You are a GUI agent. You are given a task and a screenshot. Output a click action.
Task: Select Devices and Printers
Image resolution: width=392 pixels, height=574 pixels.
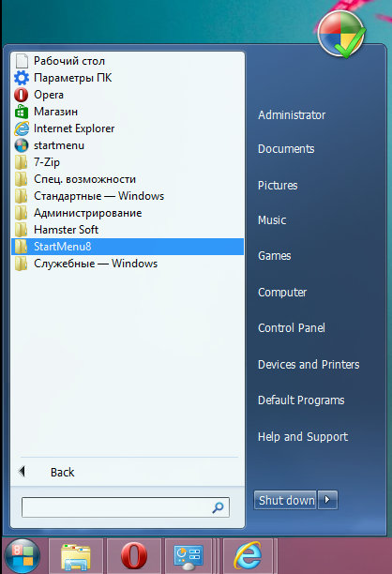[x=309, y=364]
